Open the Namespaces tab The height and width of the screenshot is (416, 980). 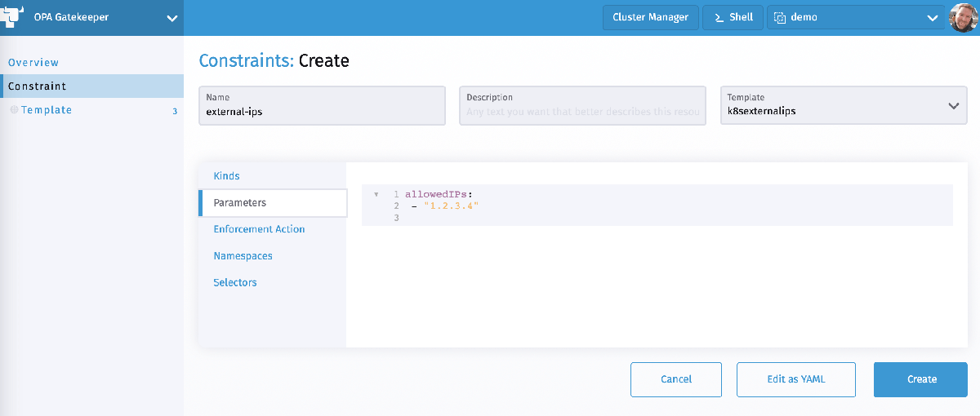[243, 256]
